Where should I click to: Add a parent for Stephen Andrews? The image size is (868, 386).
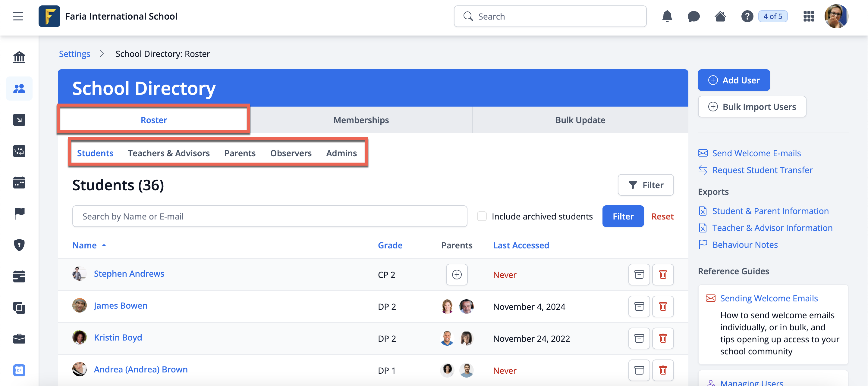coord(457,275)
